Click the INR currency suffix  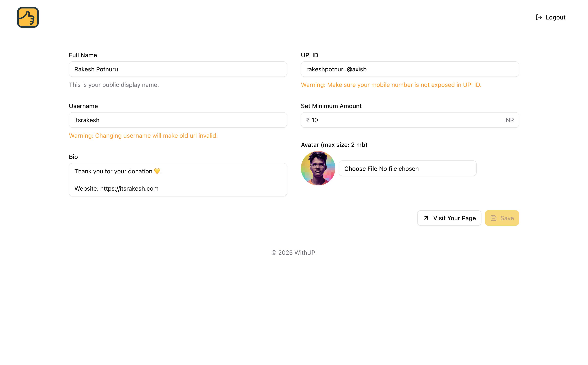coord(509,120)
